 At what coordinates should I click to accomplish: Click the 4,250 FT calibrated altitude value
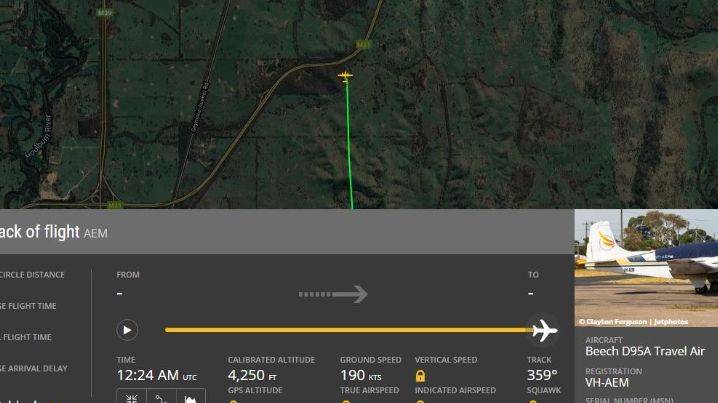[252, 376]
